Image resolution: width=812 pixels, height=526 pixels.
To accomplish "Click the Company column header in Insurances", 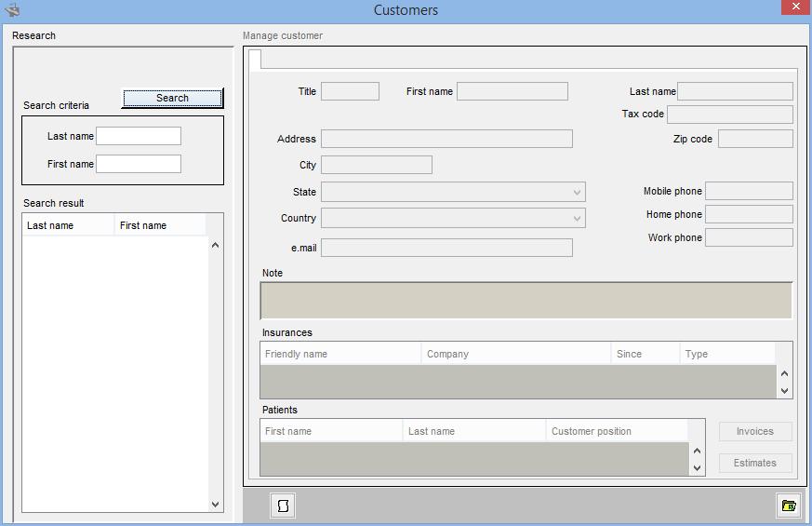I will pyautogui.click(x=515, y=354).
